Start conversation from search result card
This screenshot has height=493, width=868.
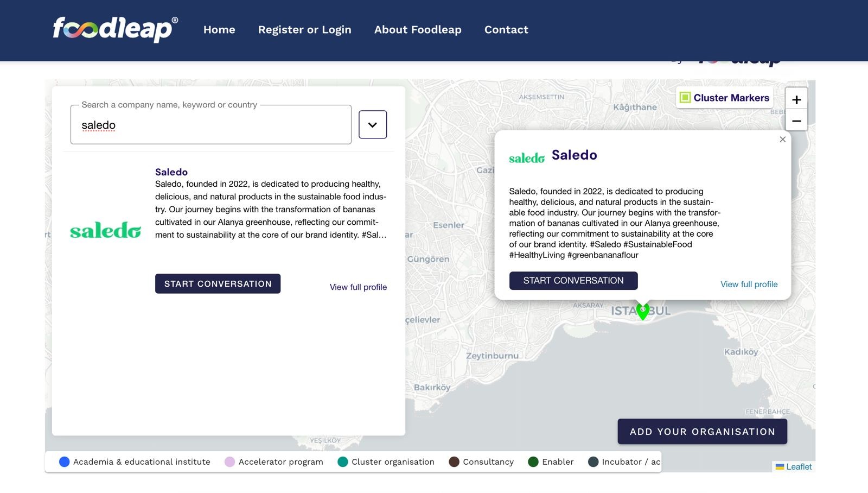tap(218, 284)
